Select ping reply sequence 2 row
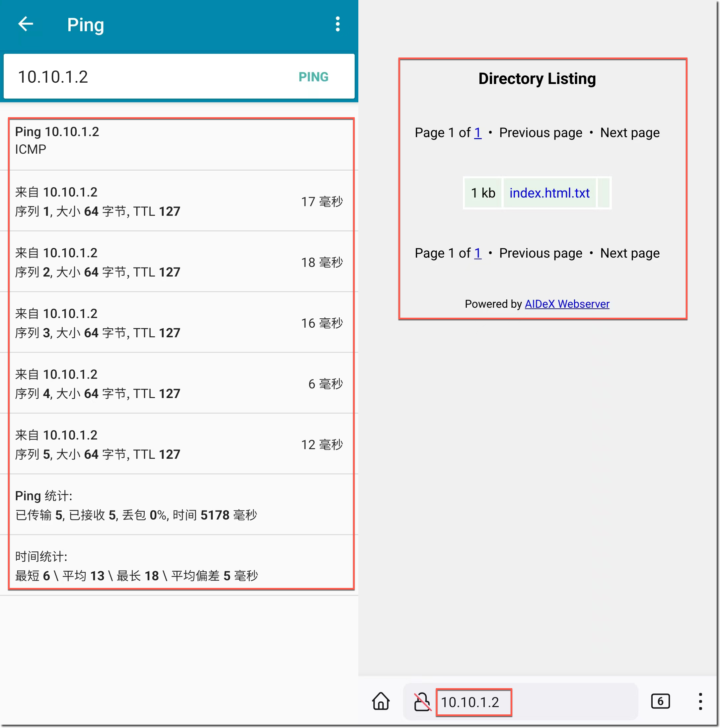The width and height of the screenshot is (720, 728). pyautogui.click(x=179, y=262)
